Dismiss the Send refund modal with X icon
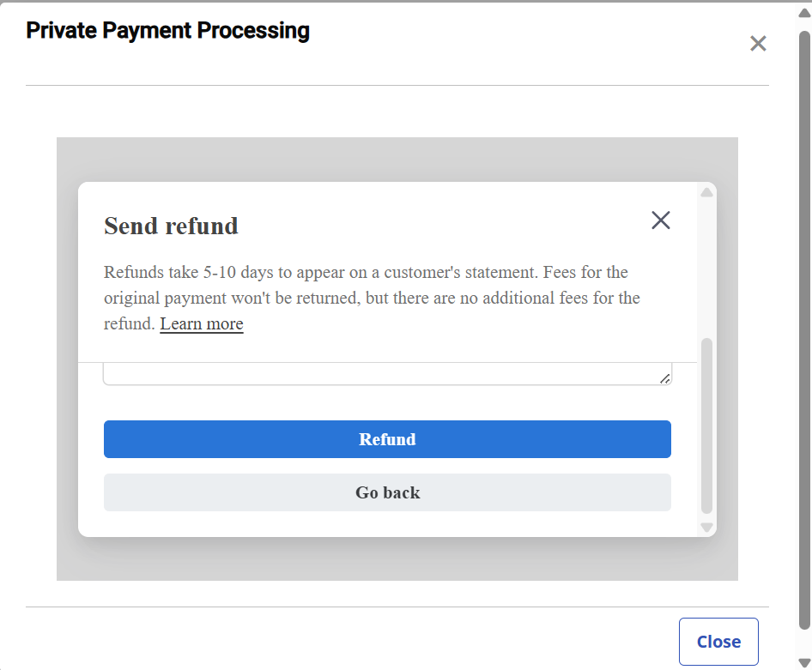This screenshot has height=670, width=812. 660,220
